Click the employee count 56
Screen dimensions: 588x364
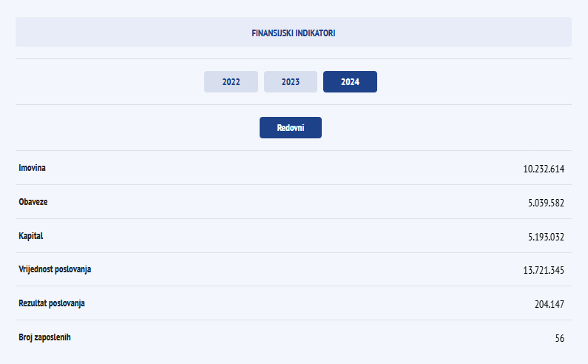pyautogui.click(x=559, y=338)
